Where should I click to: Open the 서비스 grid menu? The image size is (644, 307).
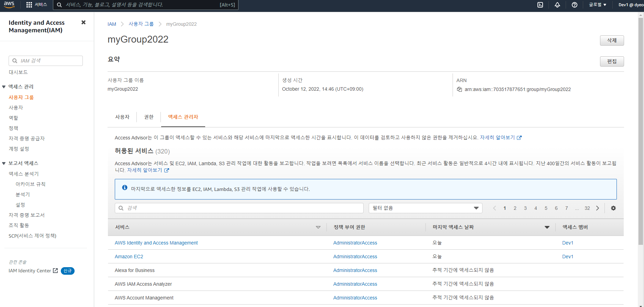click(36, 5)
